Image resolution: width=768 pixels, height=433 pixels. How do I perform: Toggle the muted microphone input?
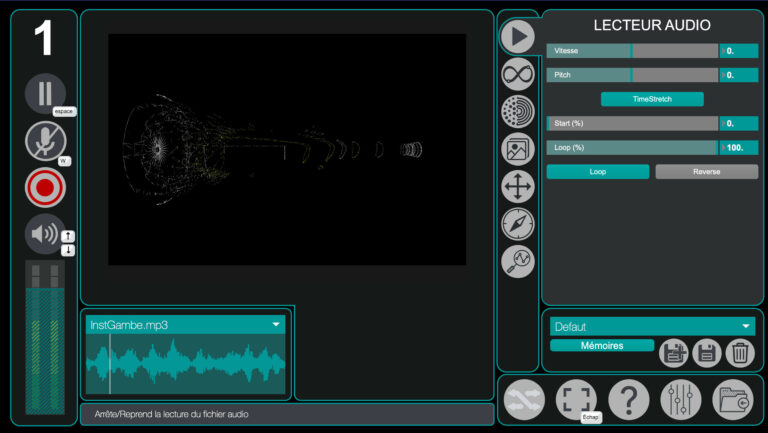point(45,141)
